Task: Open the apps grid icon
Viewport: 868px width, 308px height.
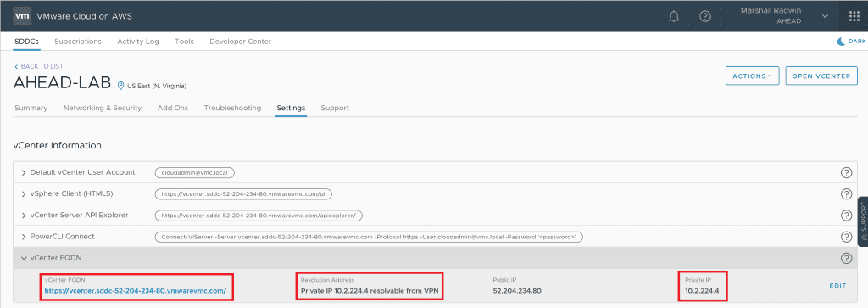Action: tap(854, 16)
